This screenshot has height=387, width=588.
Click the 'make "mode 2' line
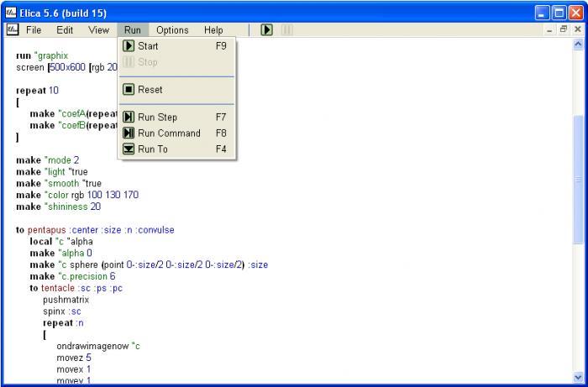coord(47,160)
